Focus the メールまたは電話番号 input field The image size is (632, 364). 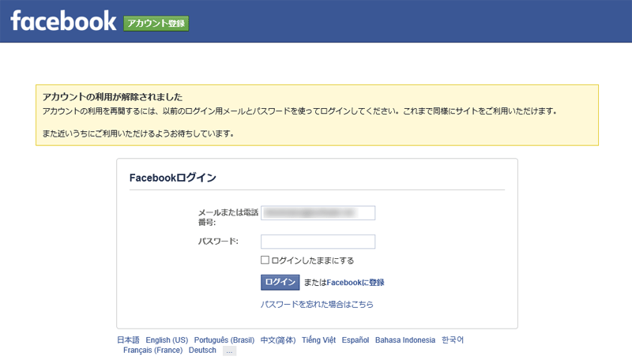[x=318, y=212]
